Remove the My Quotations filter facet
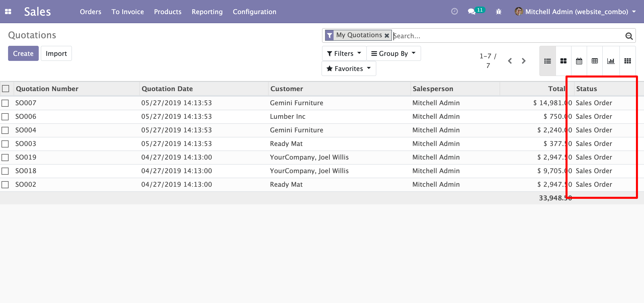This screenshot has height=303, width=644. click(387, 35)
